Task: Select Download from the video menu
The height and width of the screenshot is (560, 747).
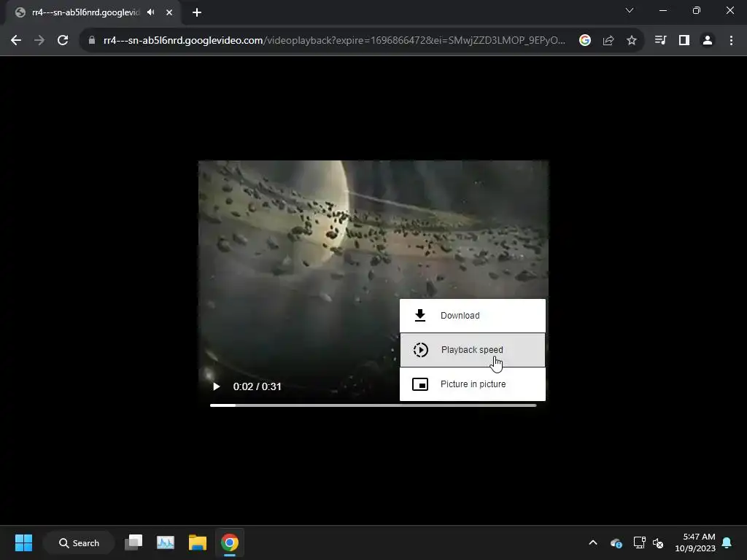Action: click(x=472, y=316)
